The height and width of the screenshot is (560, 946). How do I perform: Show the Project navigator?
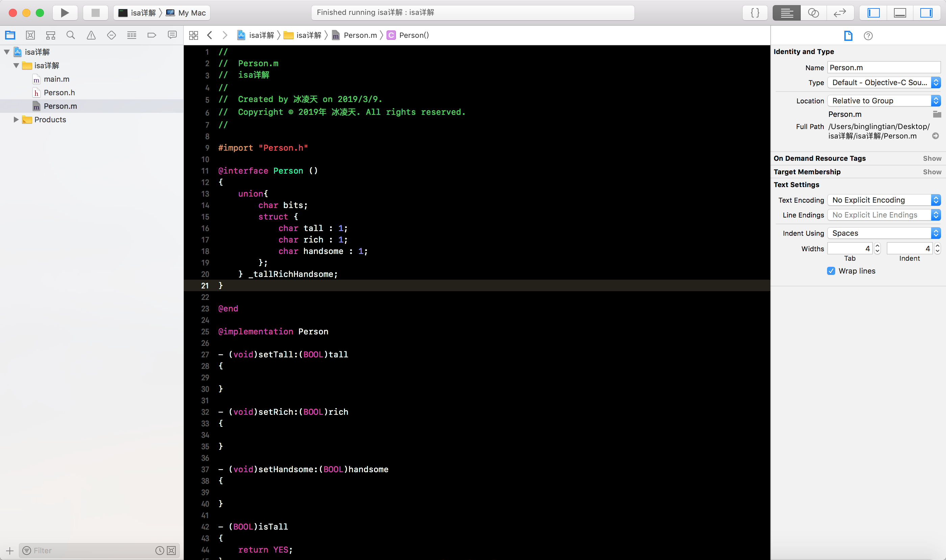[10, 35]
